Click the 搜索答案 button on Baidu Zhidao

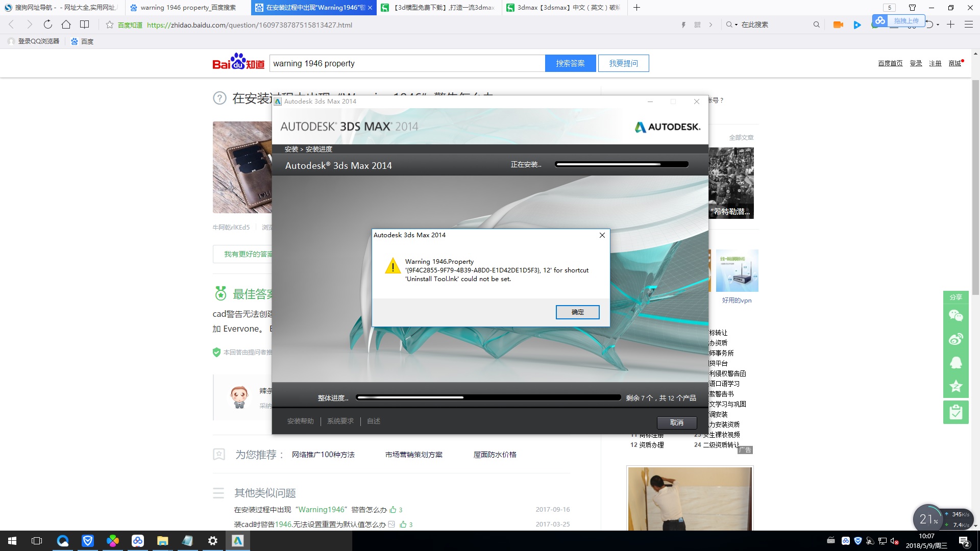click(x=570, y=63)
